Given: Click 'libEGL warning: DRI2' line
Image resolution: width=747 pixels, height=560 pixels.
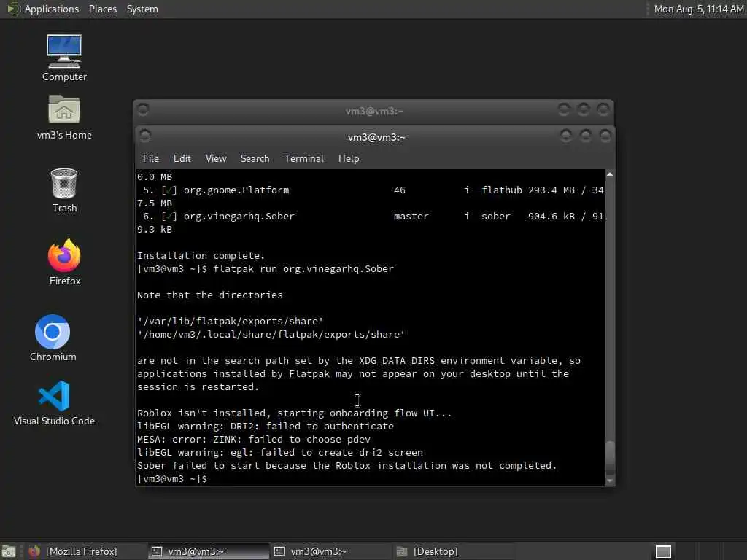Looking at the screenshot, I should (266, 426).
